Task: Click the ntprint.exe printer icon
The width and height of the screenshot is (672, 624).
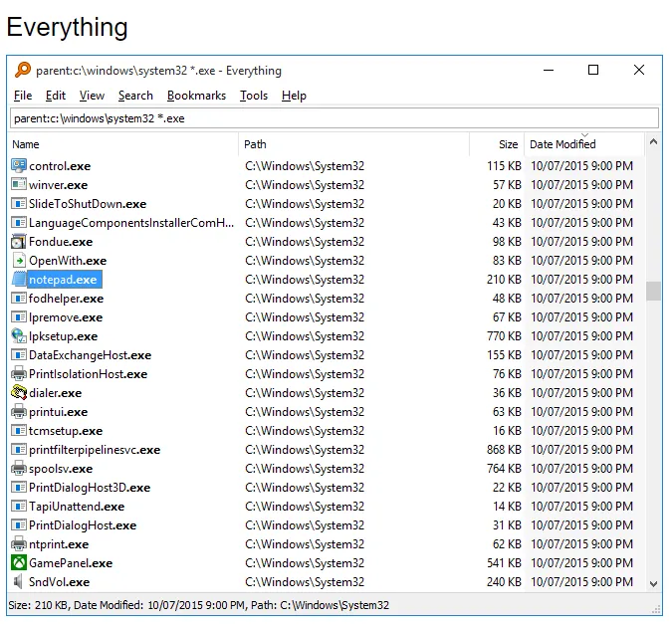Action: [19, 543]
